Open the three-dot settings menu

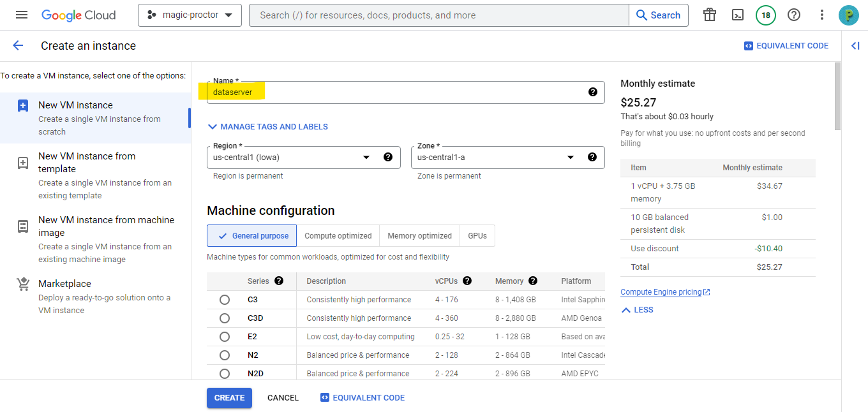point(822,15)
